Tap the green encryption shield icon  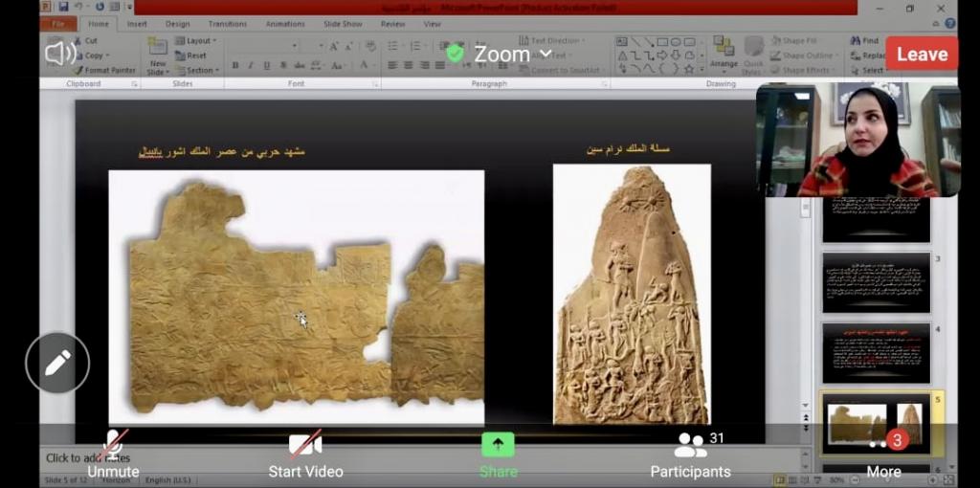coord(456,54)
